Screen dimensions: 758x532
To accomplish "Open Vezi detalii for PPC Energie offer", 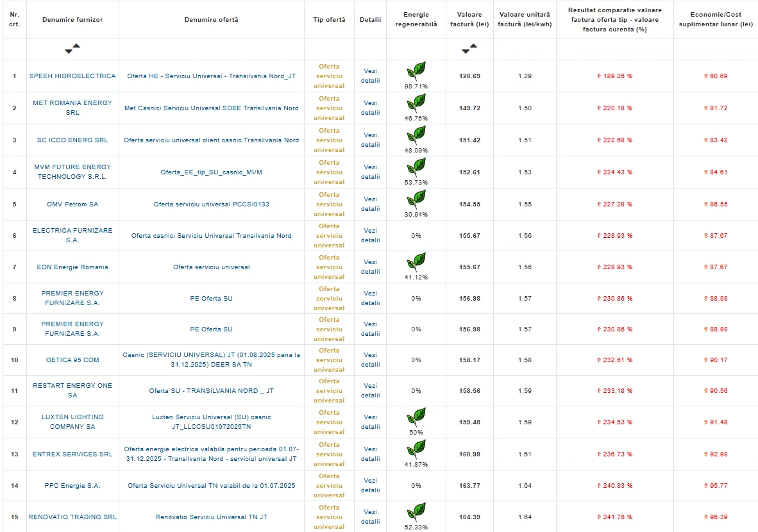I will coord(370,485).
